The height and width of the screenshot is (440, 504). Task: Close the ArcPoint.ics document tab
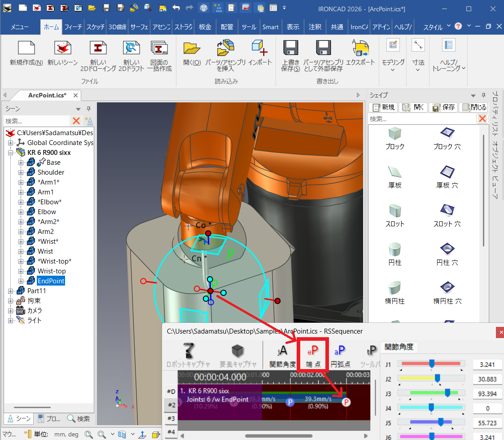75,95
